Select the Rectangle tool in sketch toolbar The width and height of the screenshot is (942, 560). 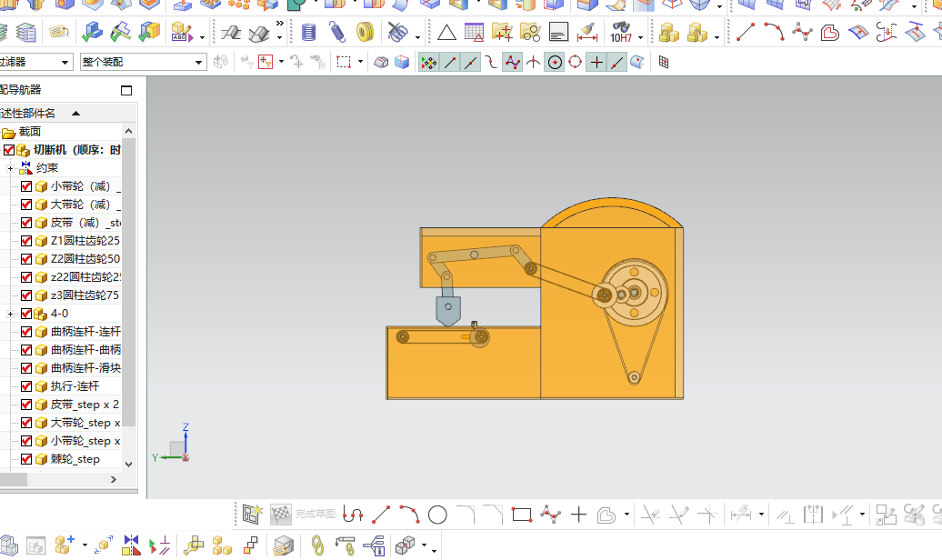(522, 515)
